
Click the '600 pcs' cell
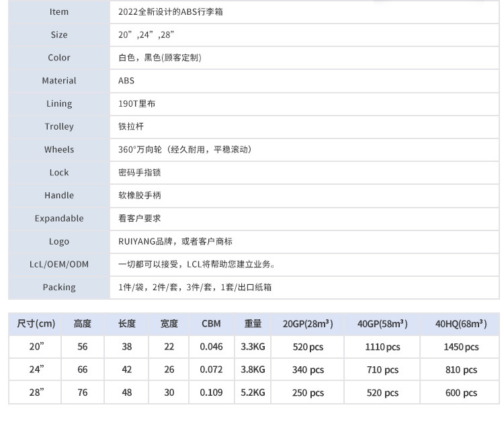point(461,393)
